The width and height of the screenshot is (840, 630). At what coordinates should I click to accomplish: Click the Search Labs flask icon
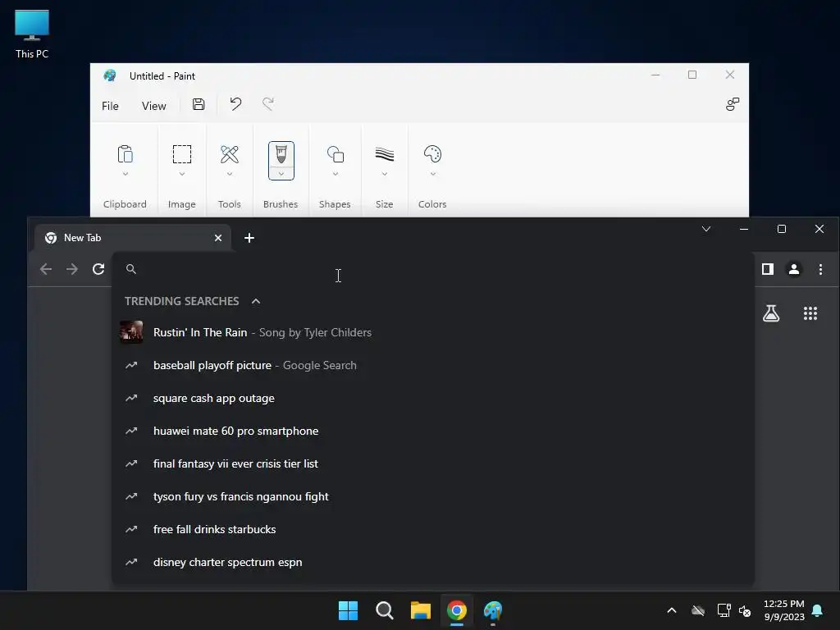[x=771, y=313]
